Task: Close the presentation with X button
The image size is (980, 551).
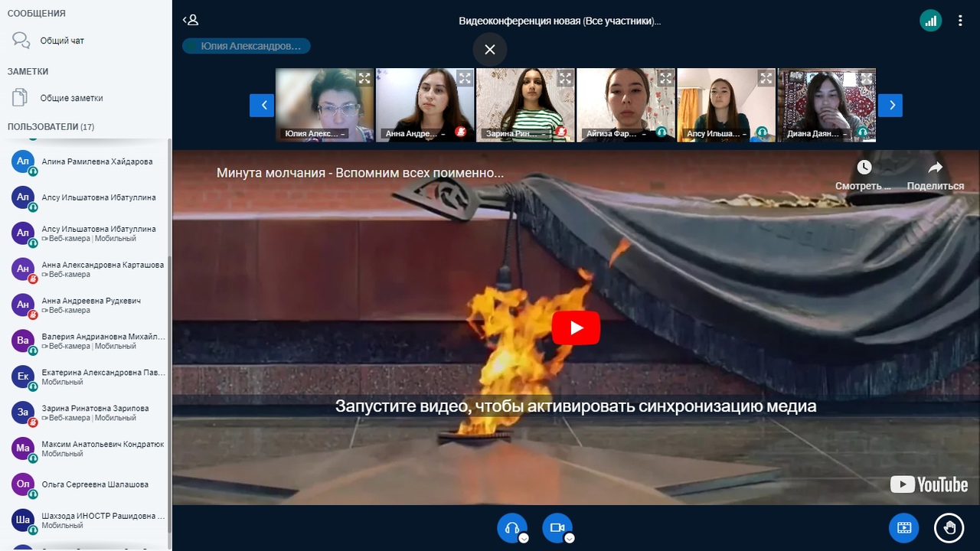Action: point(490,50)
